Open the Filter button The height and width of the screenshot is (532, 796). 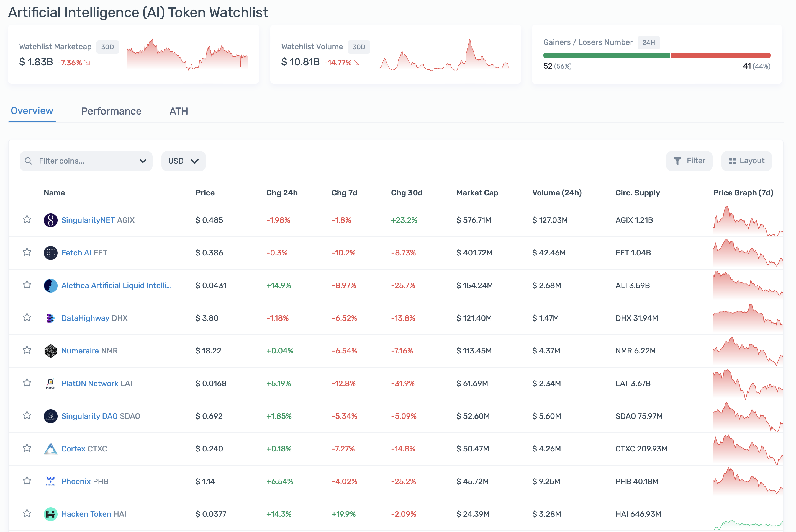pos(689,161)
